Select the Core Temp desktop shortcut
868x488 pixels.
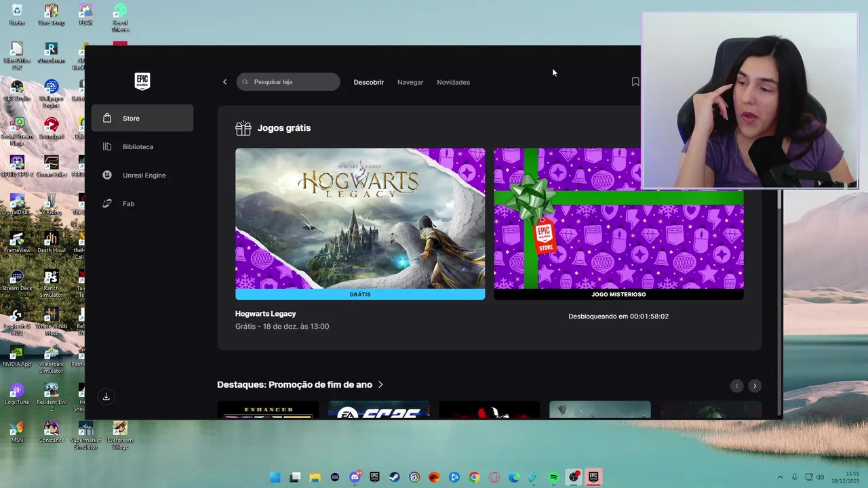pos(51,15)
